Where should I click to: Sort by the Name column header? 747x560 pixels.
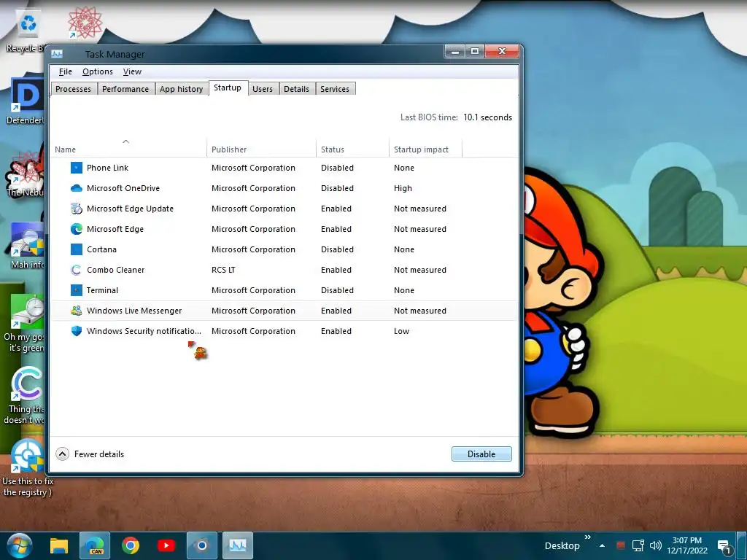[x=128, y=149]
